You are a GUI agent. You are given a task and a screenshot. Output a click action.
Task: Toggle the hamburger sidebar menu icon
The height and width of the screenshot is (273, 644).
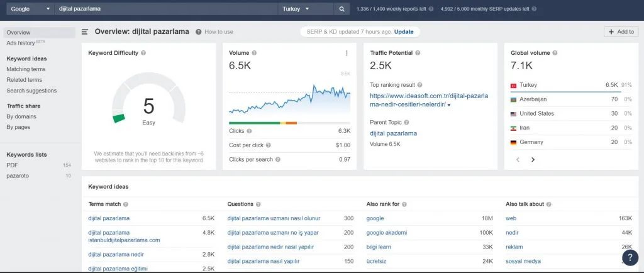point(85,32)
